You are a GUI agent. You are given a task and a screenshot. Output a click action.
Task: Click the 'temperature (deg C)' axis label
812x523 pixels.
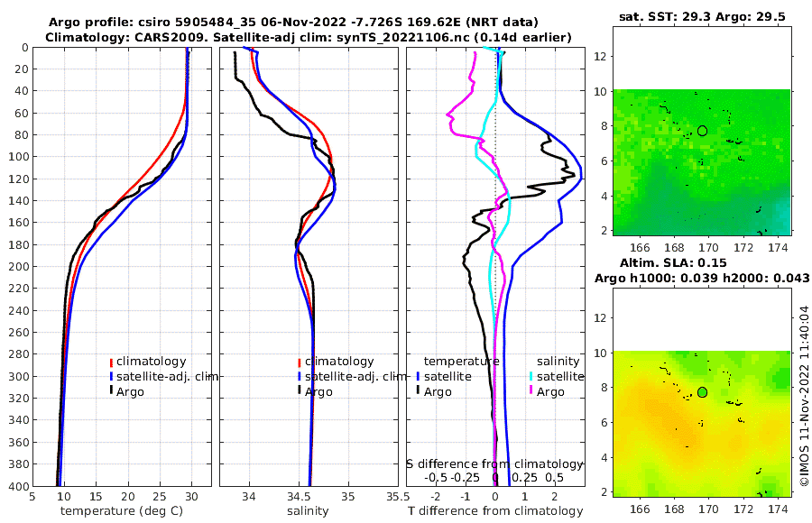click(x=122, y=511)
